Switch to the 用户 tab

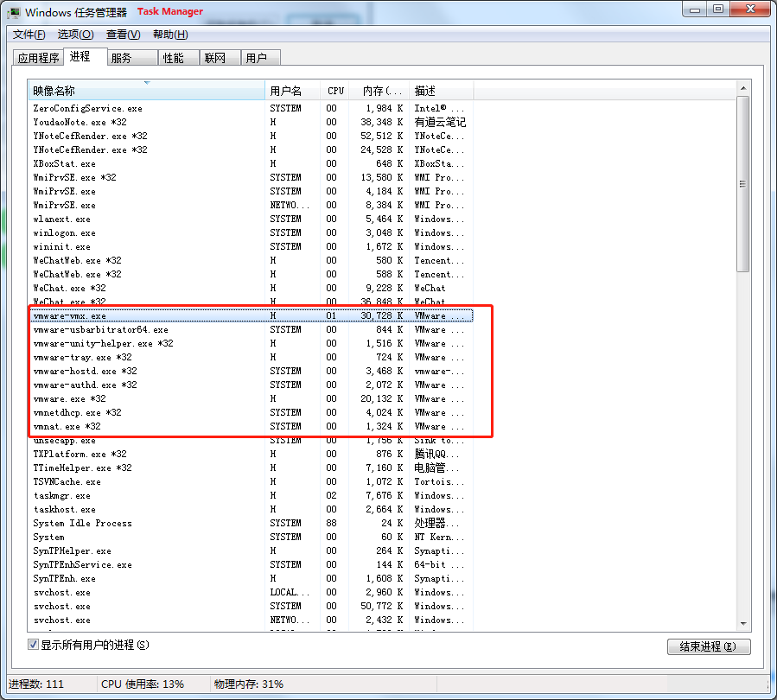coord(261,58)
